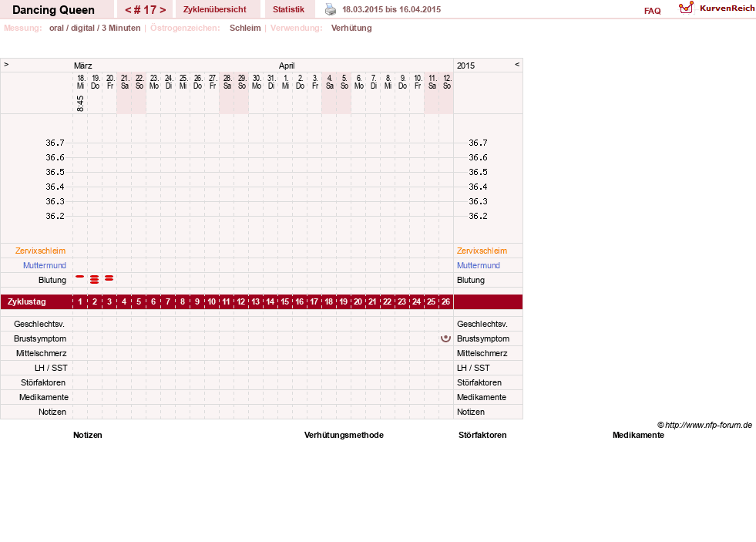
Task: Open the Statistik tab
Action: (x=288, y=9)
